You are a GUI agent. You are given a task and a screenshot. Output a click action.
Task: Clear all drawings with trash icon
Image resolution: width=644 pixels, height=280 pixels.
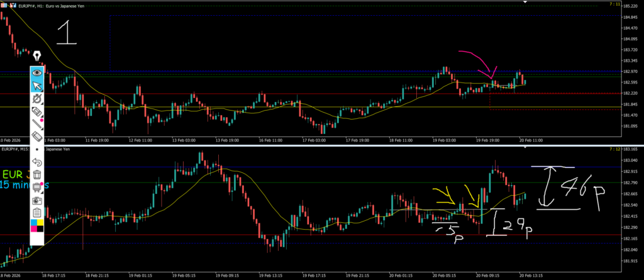pos(37,175)
